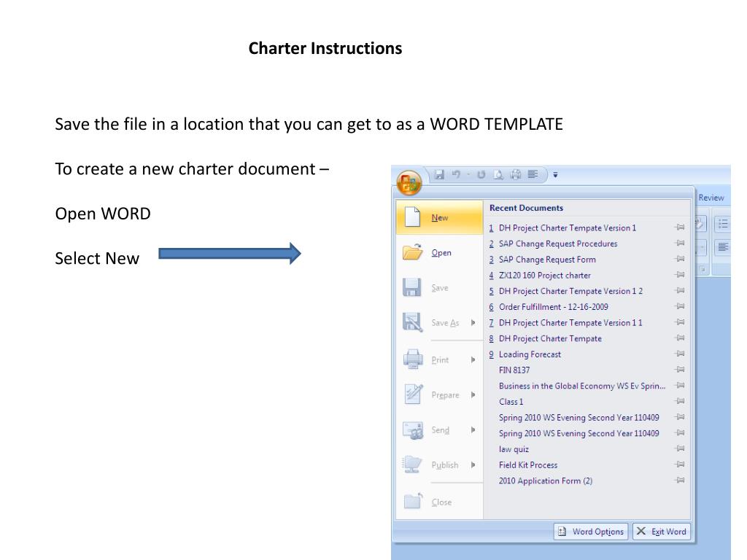Open recent document ZX120 160 Project charter
Viewport: 747px width, 560px height.
[544, 275]
